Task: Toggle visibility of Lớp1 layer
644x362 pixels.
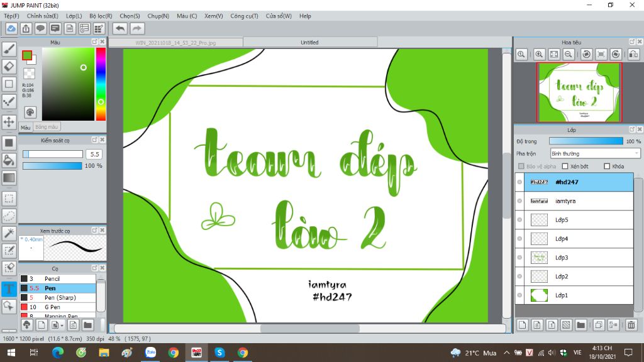Action: coord(519,295)
